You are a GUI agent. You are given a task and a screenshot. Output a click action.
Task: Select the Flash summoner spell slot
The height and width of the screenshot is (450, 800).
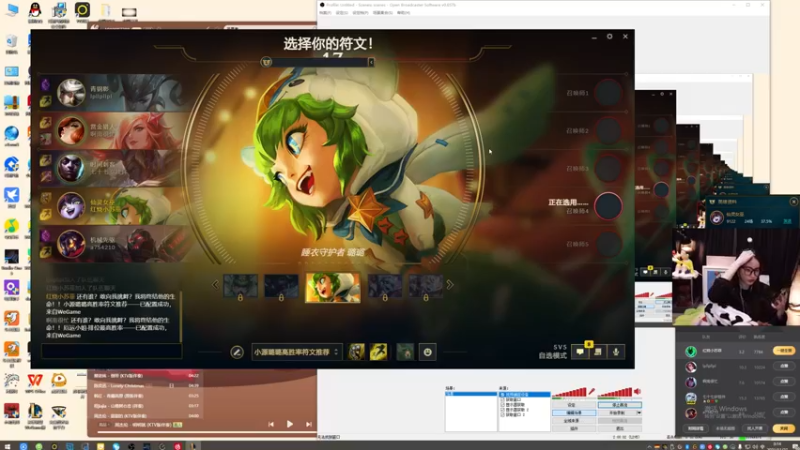pyautogui.click(x=379, y=352)
